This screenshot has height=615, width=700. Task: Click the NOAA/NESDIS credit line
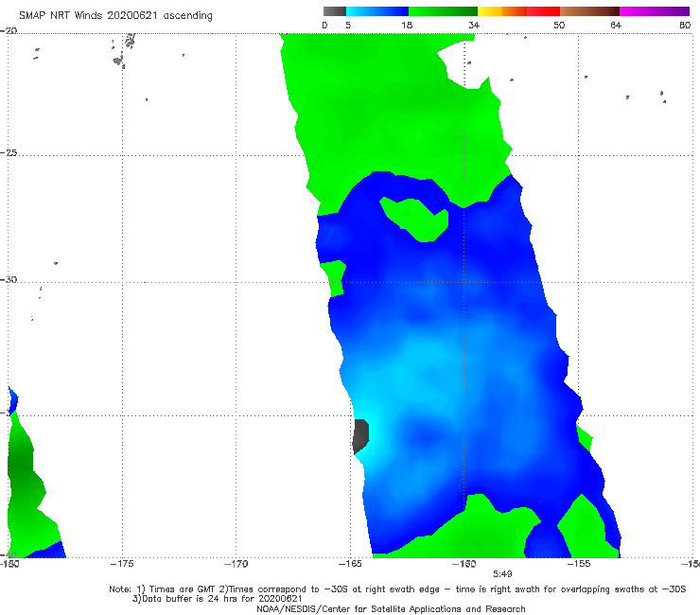pos(391,609)
